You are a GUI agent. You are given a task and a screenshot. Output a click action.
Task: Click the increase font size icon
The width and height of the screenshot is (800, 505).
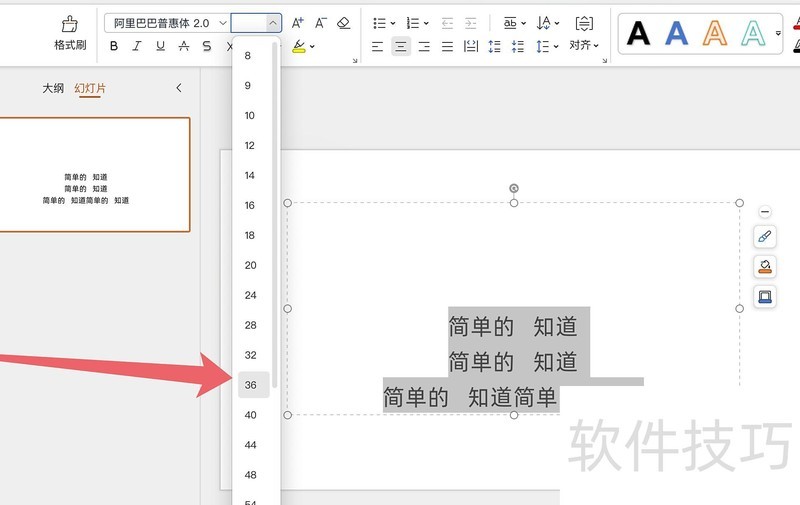[x=297, y=23]
